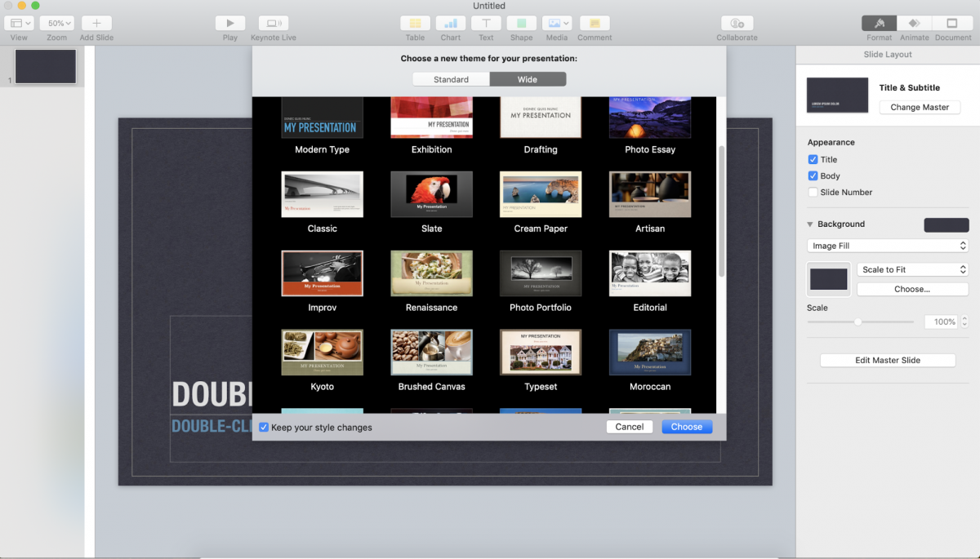
Task: Choose the Brushed Canvas theme thumbnail
Action: tap(431, 353)
